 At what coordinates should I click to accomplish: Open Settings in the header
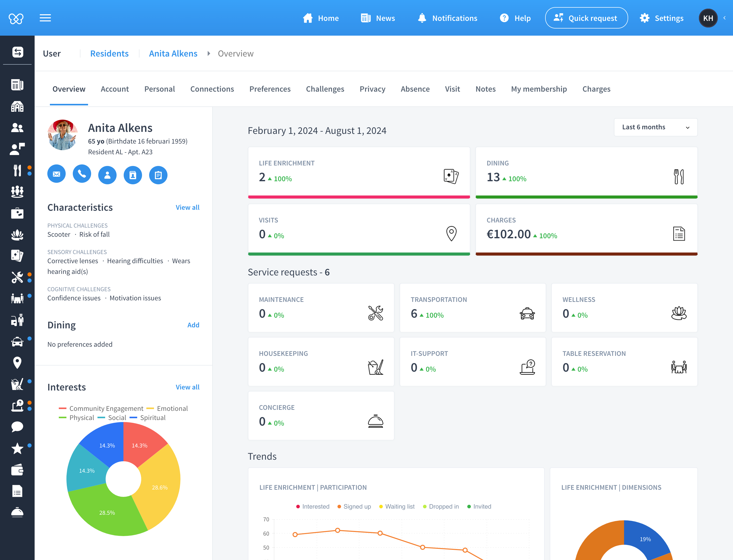click(661, 18)
